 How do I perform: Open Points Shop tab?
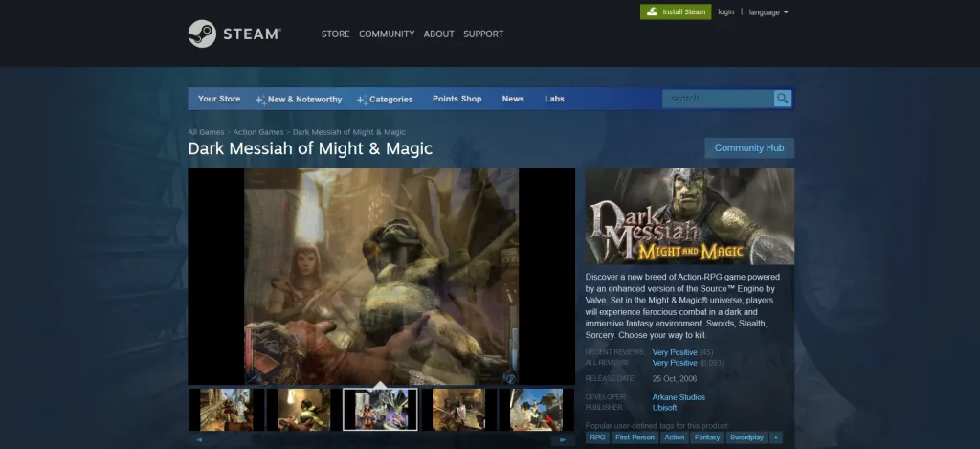tap(457, 99)
